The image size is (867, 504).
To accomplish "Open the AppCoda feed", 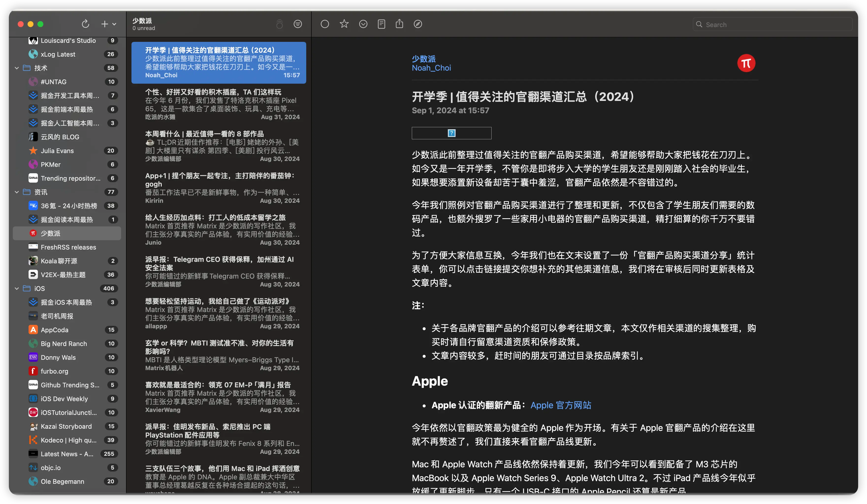I will (x=67, y=330).
